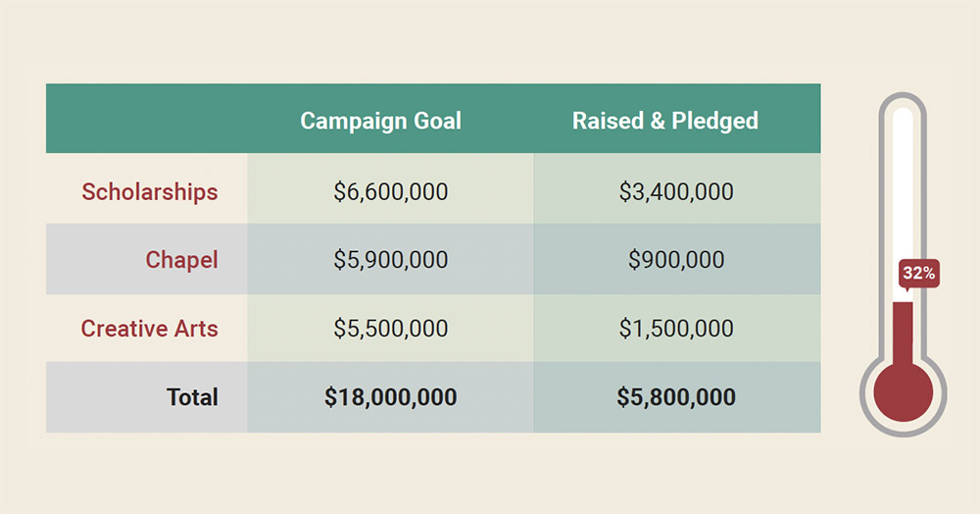This screenshot has width=980, height=514.
Task: Select the $6,600,000 scholarships goal cell
Action: [x=391, y=189]
